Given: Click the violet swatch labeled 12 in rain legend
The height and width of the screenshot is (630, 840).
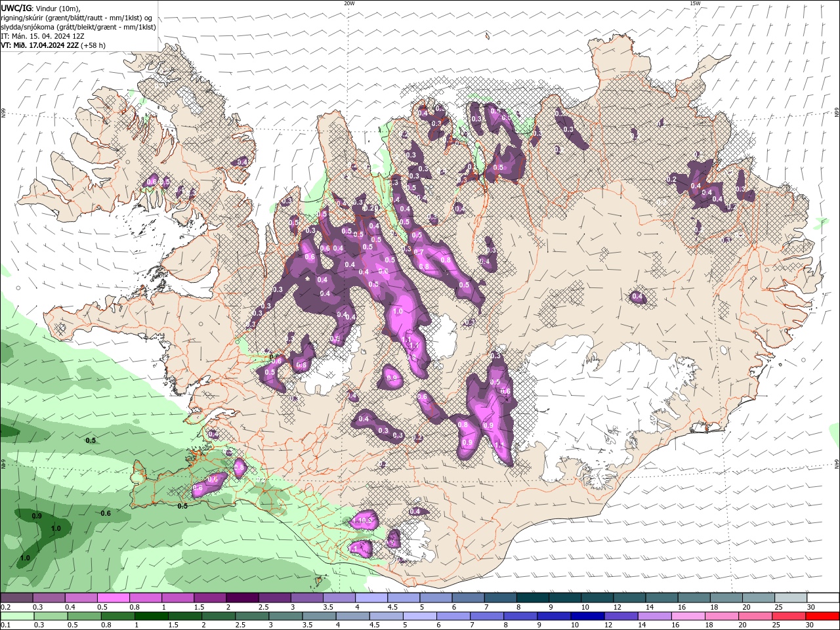Looking at the screenshot, I should pyautogui.click(x=621, y=616).
